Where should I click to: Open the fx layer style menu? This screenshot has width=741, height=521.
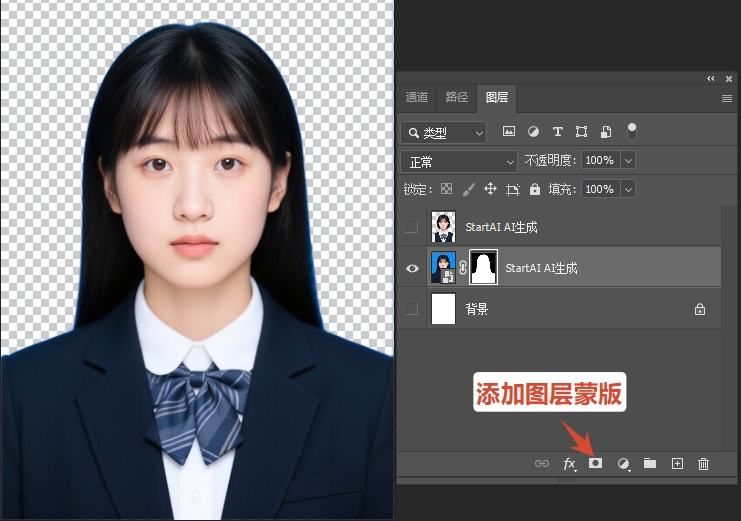tap(569, 464)
